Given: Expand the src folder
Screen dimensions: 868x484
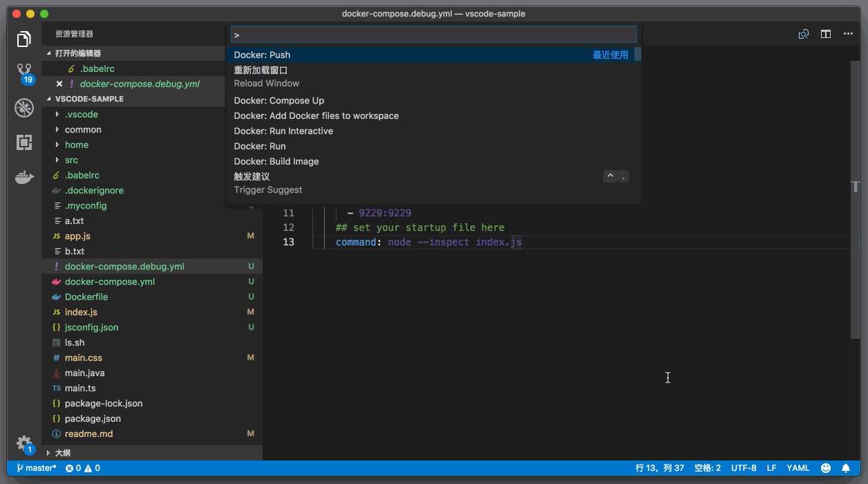Looking at the screenshot, I should pyautogui.click(x=71, y=160).
